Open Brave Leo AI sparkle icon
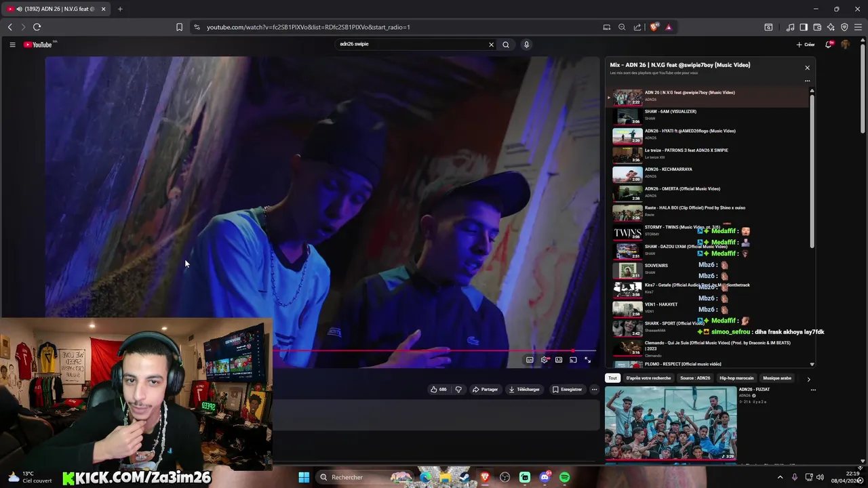868x488 pixels. 831,27
